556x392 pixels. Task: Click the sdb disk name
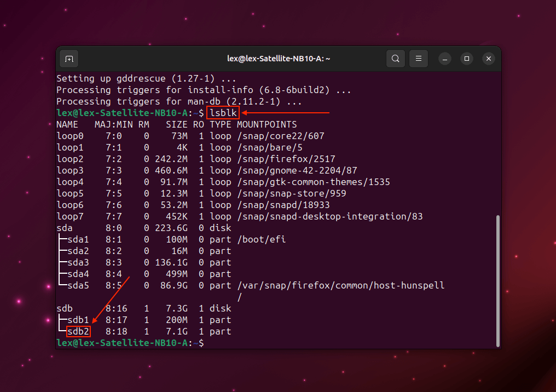tap(65, 308)
